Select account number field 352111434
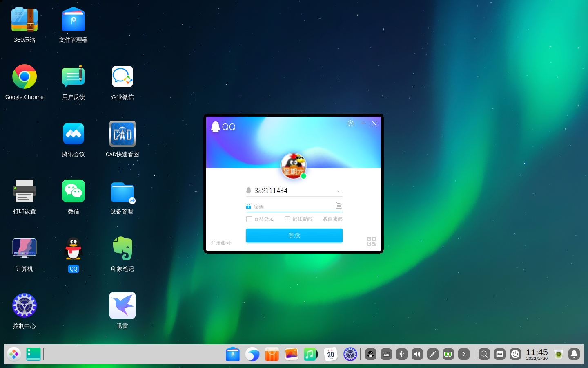Viewport: 588px width, 368px height. pyautogui.click(x=294, y=191)
